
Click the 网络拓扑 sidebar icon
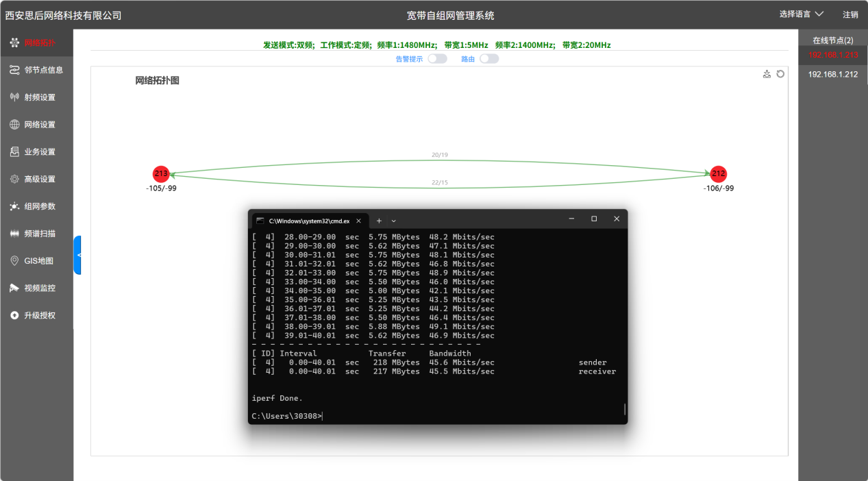pos(14,42)
